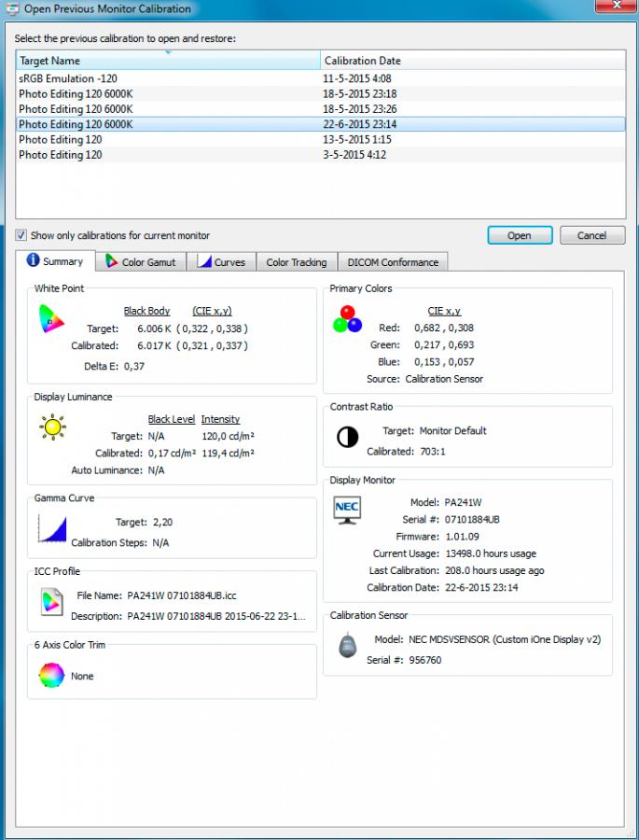639x840 pixels.
Task: Click the ICC file name PA241W 07101884UB.icc
Action: tap(182, 595)
